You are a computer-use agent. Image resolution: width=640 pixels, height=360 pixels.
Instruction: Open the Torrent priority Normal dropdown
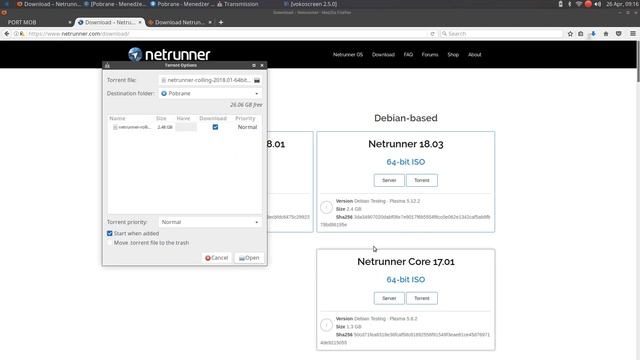tap(210, 222)
